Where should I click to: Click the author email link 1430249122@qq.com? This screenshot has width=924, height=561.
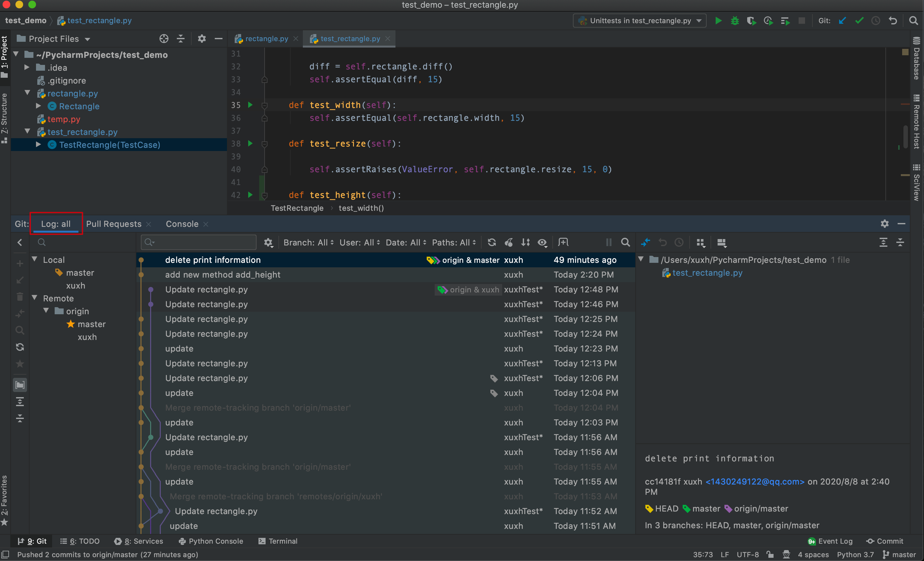pyautogui.click(x=755, y=482)
